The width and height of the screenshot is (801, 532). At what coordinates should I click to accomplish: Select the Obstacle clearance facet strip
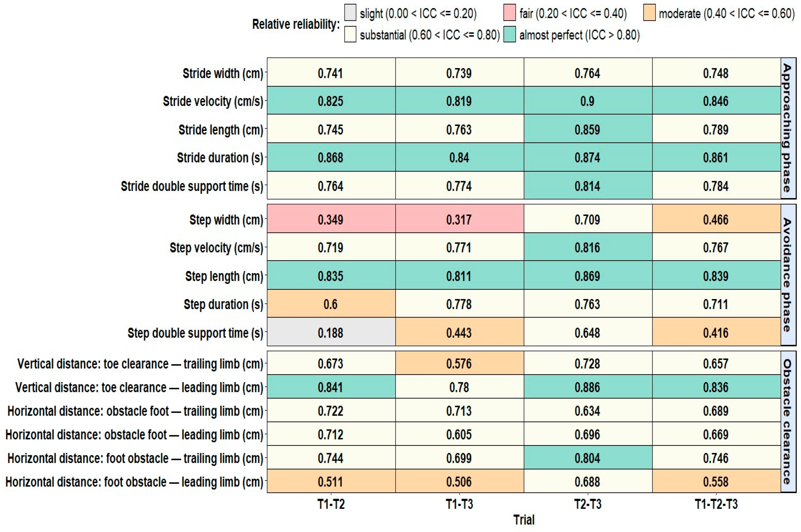point(789,422)
